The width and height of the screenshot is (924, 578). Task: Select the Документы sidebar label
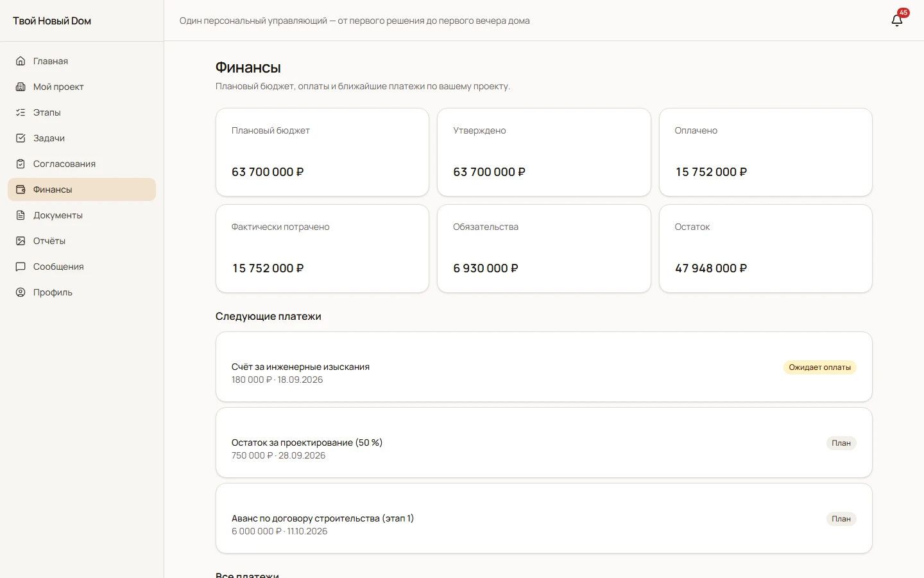coord(58,215)
